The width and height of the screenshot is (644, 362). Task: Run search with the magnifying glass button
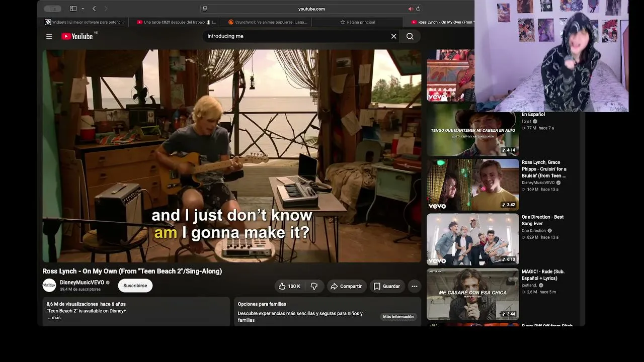coord(410,36)
